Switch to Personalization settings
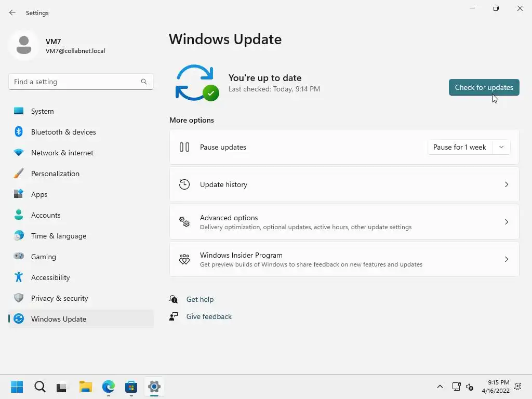Viewport: 532px width, 399px height. point(81,174)
